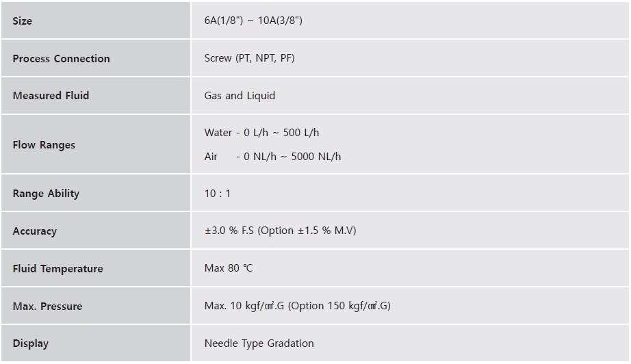Click the Max. Pressure label
This screenshot has height=364, width=631.
click(47, 307)
